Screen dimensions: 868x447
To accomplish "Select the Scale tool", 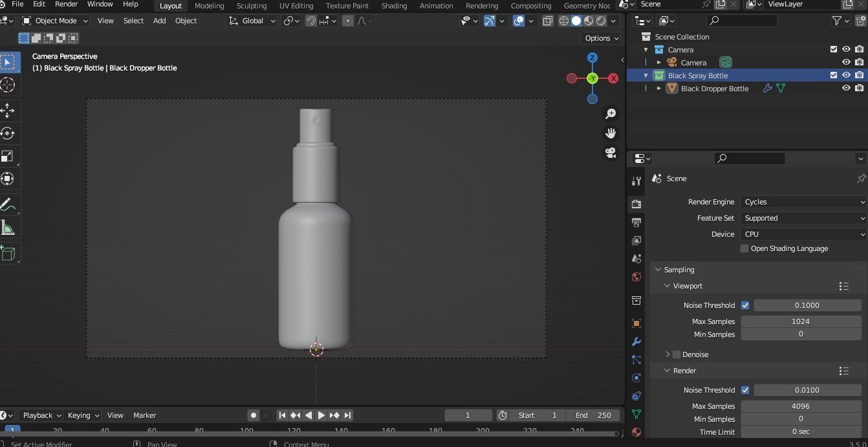I will point(8,156).
